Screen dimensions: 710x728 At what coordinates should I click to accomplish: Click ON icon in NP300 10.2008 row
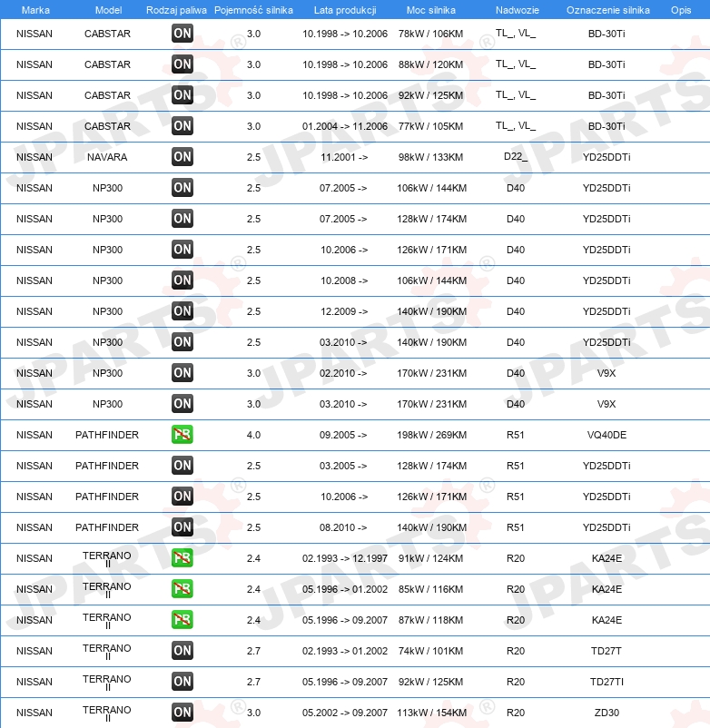[182, 280]
